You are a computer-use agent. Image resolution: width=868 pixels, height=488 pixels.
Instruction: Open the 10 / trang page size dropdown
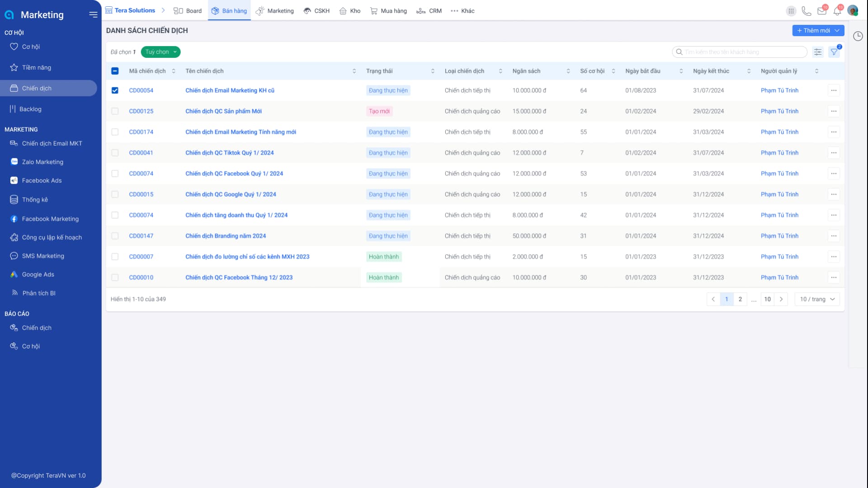[817, 299]
